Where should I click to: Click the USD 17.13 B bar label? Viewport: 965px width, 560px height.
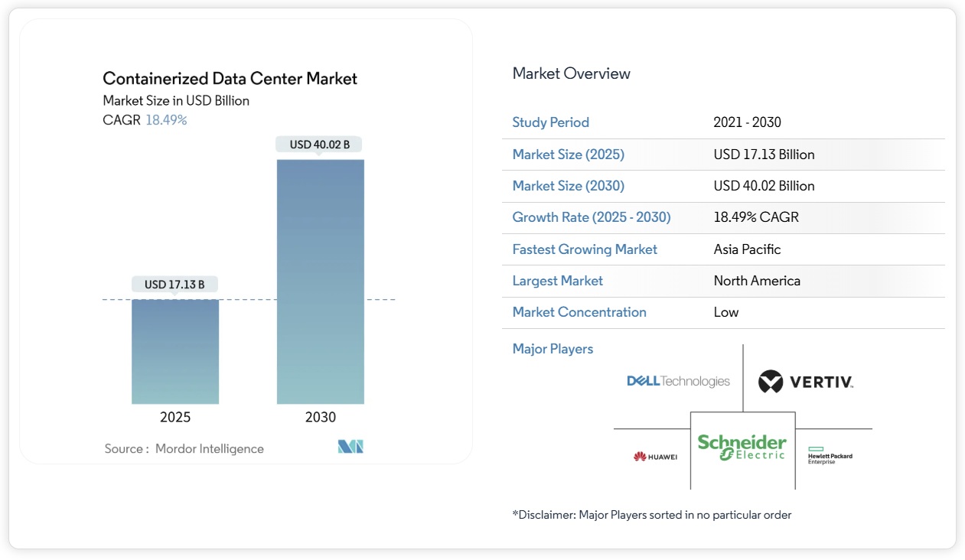174,285
